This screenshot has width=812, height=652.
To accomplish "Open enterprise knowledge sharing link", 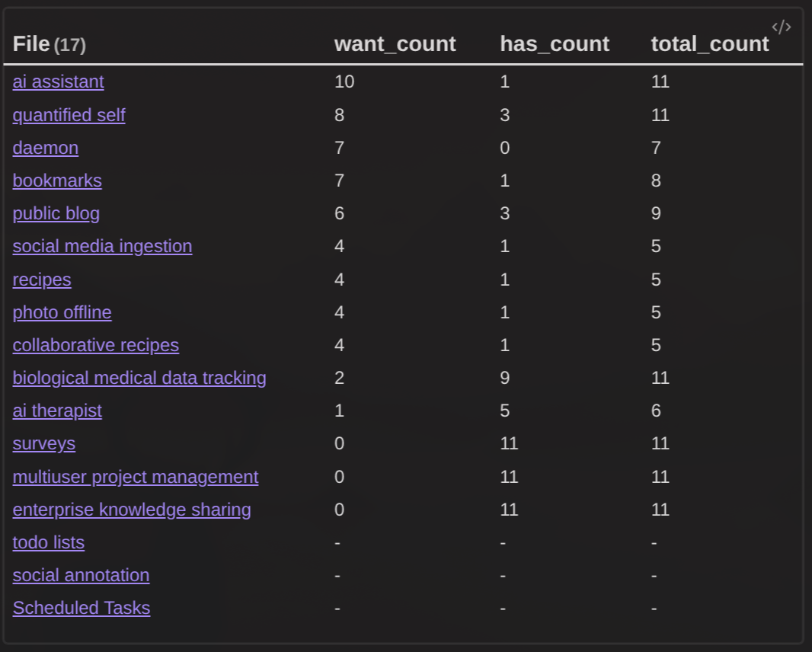I will (x=132, y=510).
